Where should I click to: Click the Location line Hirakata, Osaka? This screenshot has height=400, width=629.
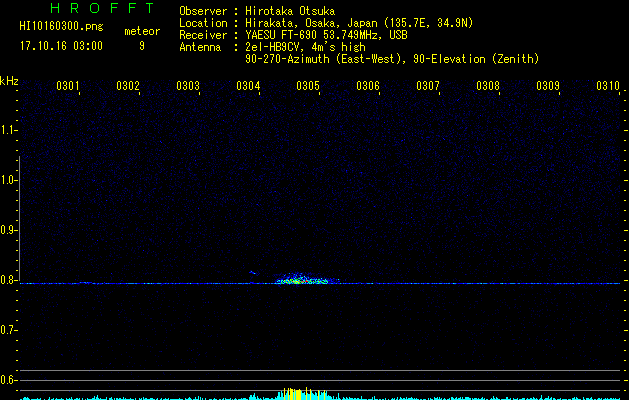pyautogui.click(x=359, y=23)
